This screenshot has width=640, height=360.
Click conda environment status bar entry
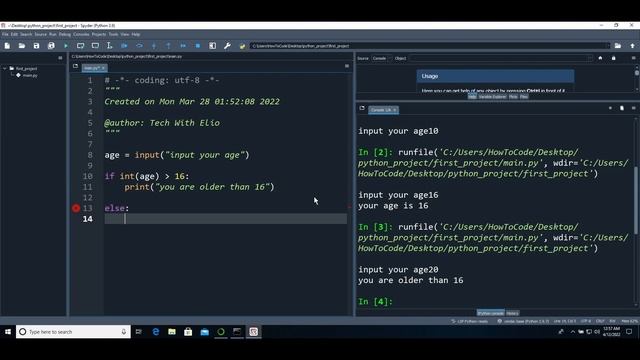523,321
